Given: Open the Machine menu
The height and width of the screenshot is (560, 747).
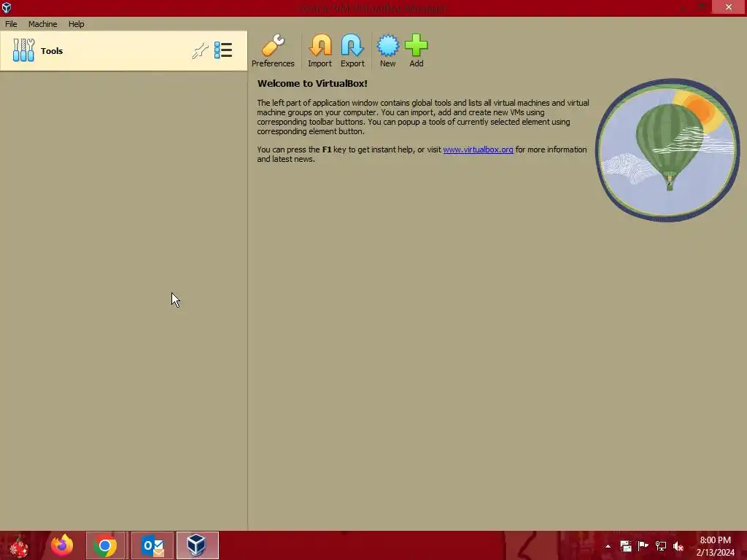Looking at the screenshot, I should coord(42,24).
